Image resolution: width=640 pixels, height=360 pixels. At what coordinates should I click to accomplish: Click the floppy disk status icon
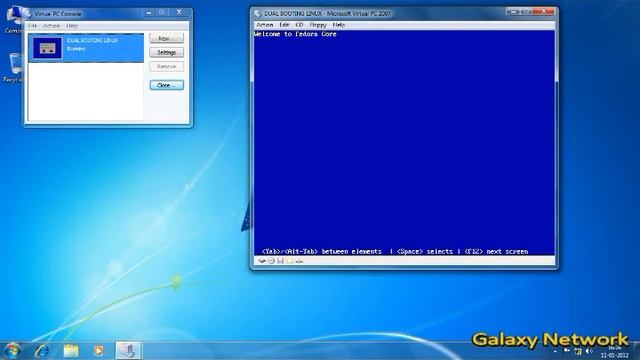280,261
